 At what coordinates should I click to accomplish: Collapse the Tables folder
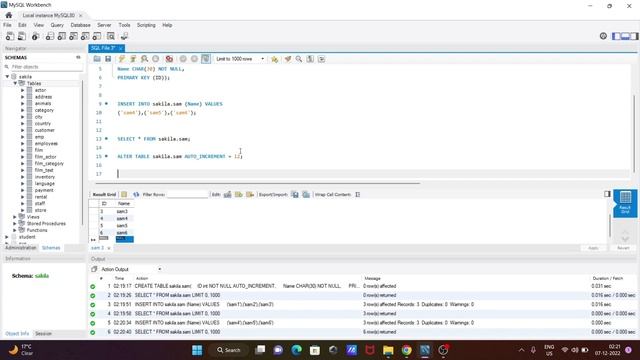15,83
